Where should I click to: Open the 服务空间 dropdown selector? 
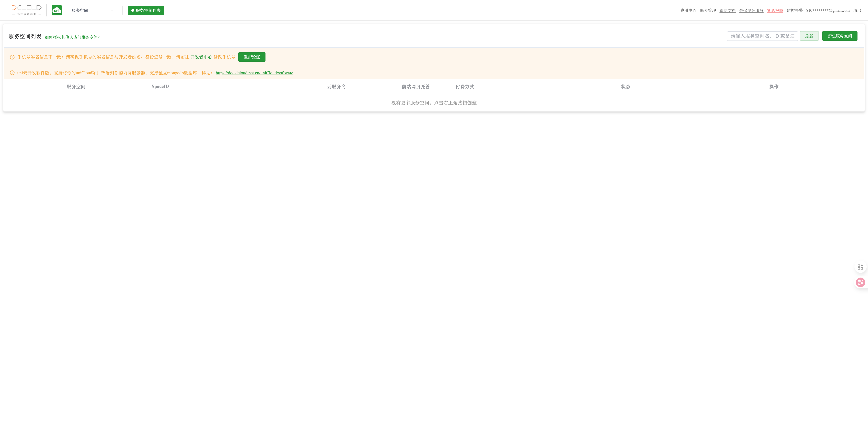click(93, 11)
